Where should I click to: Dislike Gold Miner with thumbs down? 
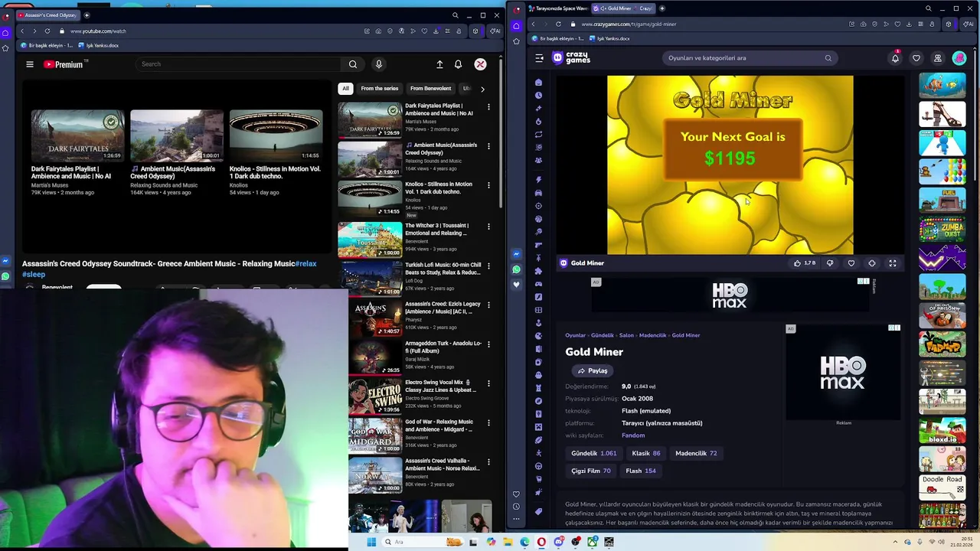(830, 263)
